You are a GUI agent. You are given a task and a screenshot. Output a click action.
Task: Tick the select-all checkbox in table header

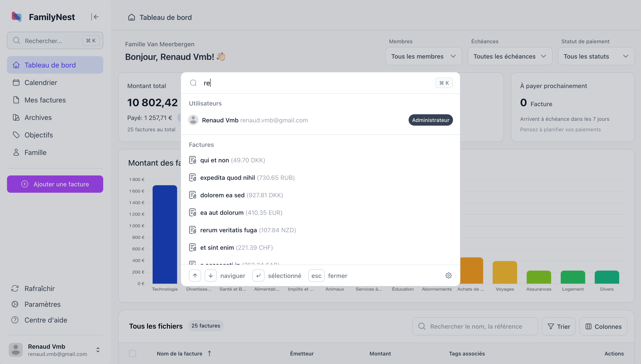132,354
